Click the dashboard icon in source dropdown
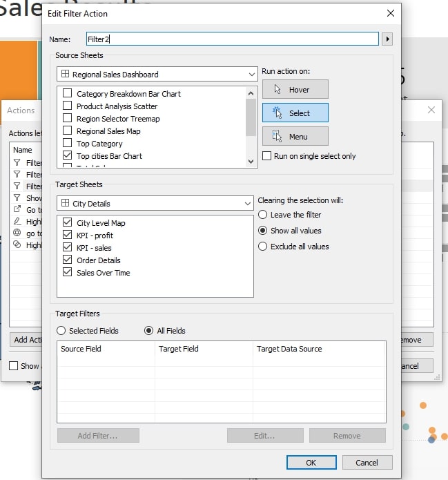This screenshot has height=480, width=448. pos(65,74)
